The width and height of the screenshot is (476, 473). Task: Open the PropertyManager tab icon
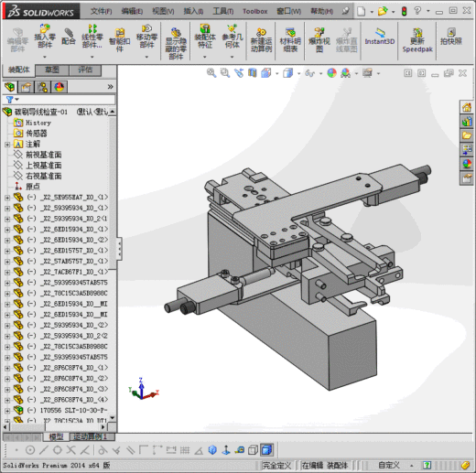tap(26, 87)
